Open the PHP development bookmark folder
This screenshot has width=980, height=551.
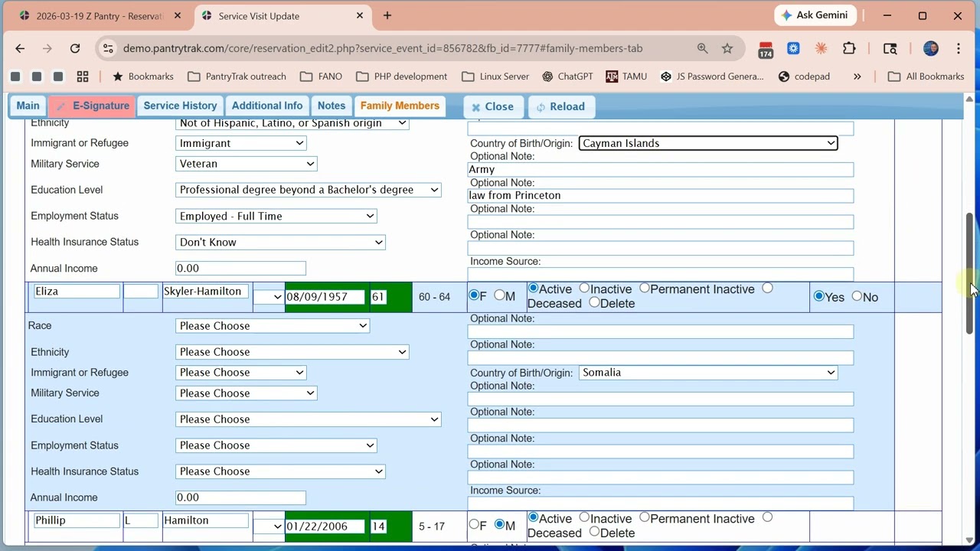(x=402, y=77)
